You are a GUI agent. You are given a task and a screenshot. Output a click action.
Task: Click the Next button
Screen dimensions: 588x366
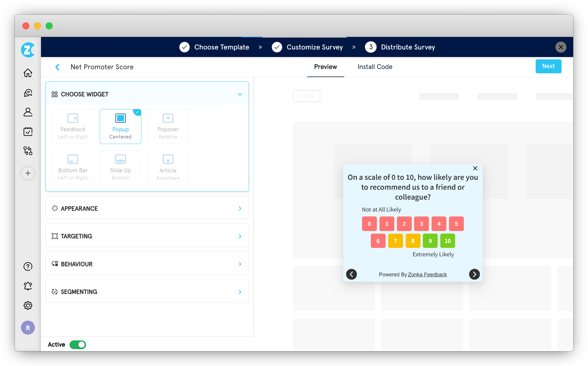tap(548, 66)
